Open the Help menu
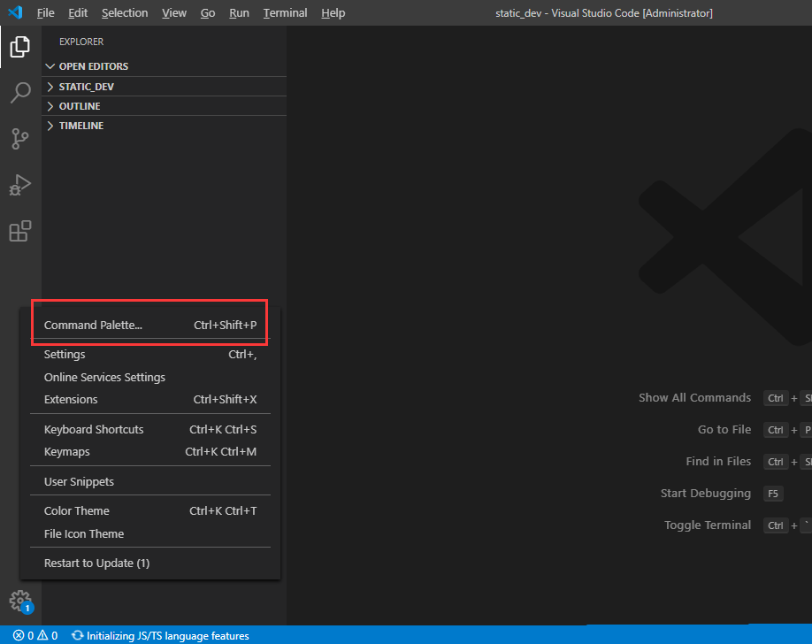Image resolution: width=812 pixels, height=644 pixels. coord(333,13)
